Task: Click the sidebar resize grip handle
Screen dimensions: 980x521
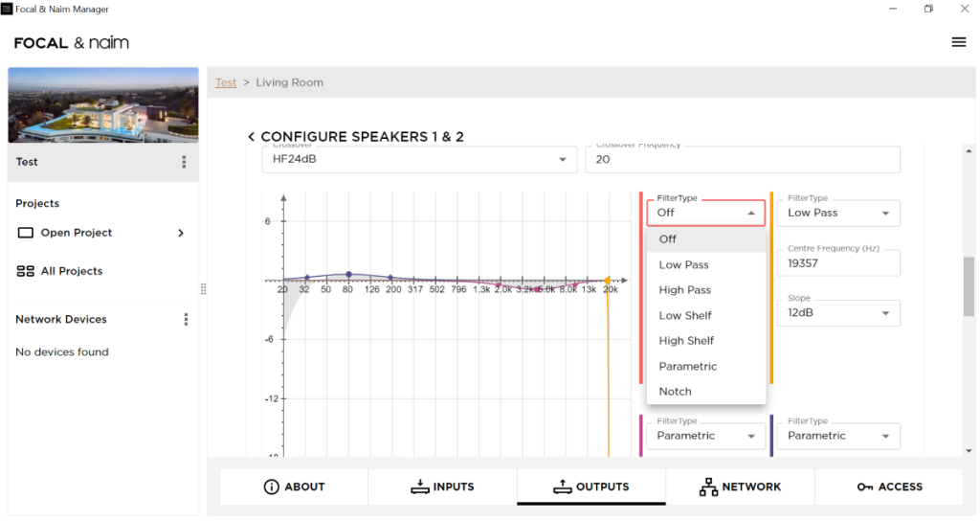Action: [x=203, y=289]
